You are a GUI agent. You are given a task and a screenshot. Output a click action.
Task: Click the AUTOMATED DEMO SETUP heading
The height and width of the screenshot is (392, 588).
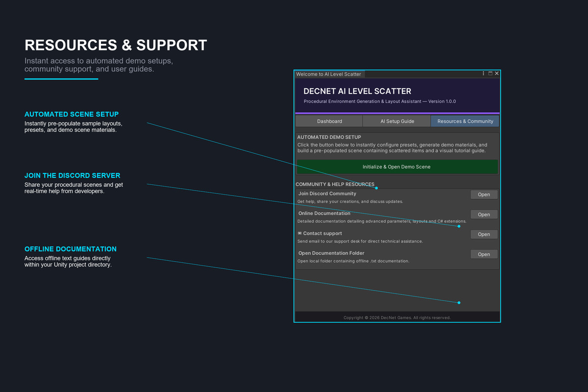329,137
